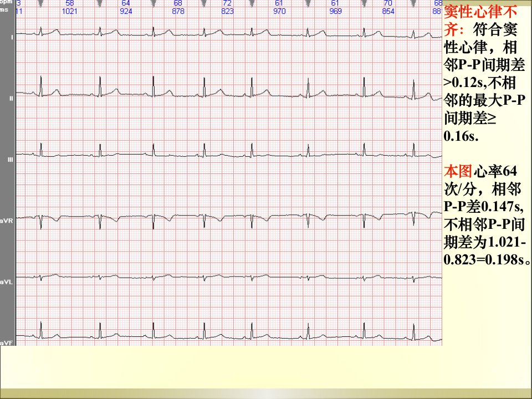Click the 970 ms interval value
This screenshot has width=532, height=399.
coord(279,11)
